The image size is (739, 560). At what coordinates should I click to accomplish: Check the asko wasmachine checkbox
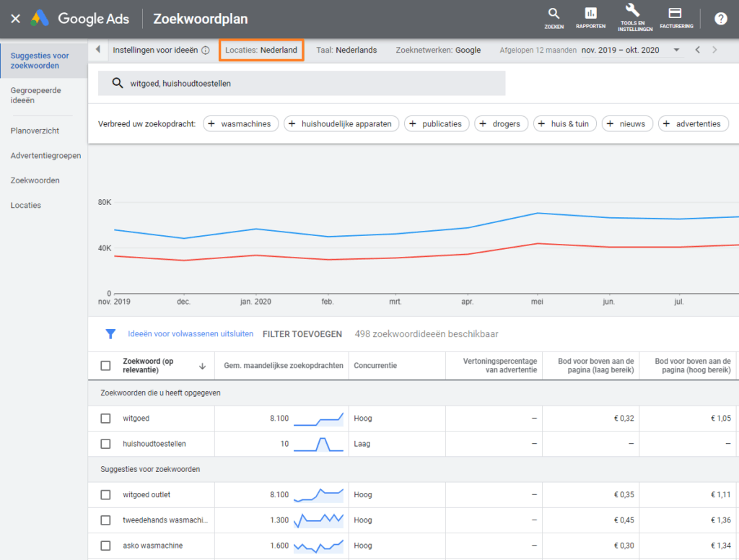(105, 546)
